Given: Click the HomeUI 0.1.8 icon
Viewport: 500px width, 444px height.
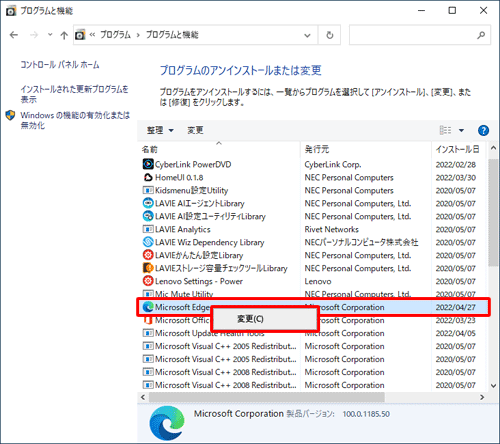Looking at the screenshot, I should pos(148,177).
